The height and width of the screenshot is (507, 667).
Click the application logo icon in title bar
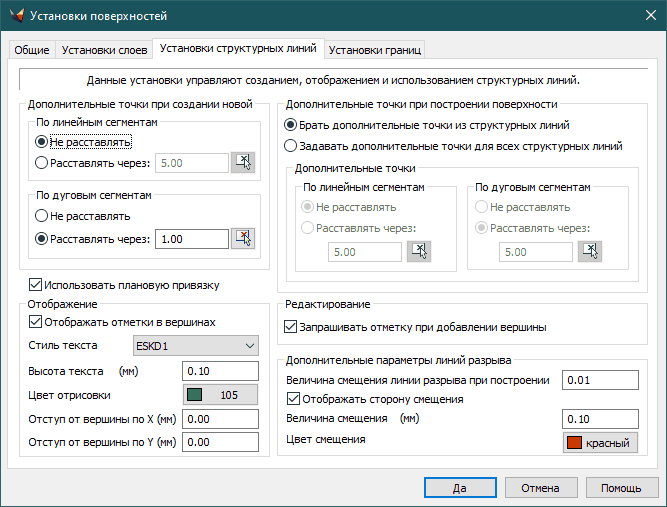[14, 16]
